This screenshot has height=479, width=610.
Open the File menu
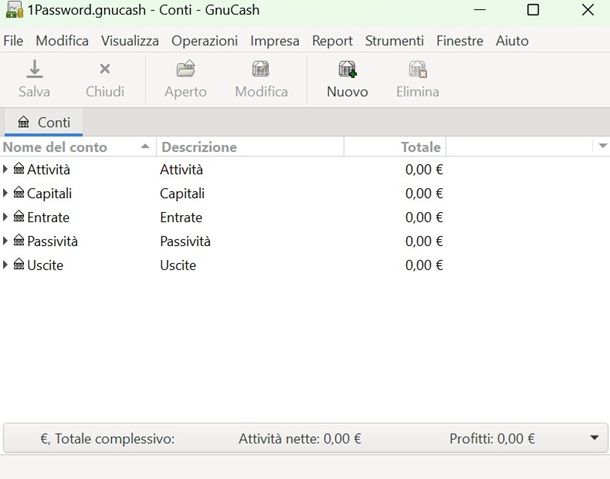coord(13,41)
